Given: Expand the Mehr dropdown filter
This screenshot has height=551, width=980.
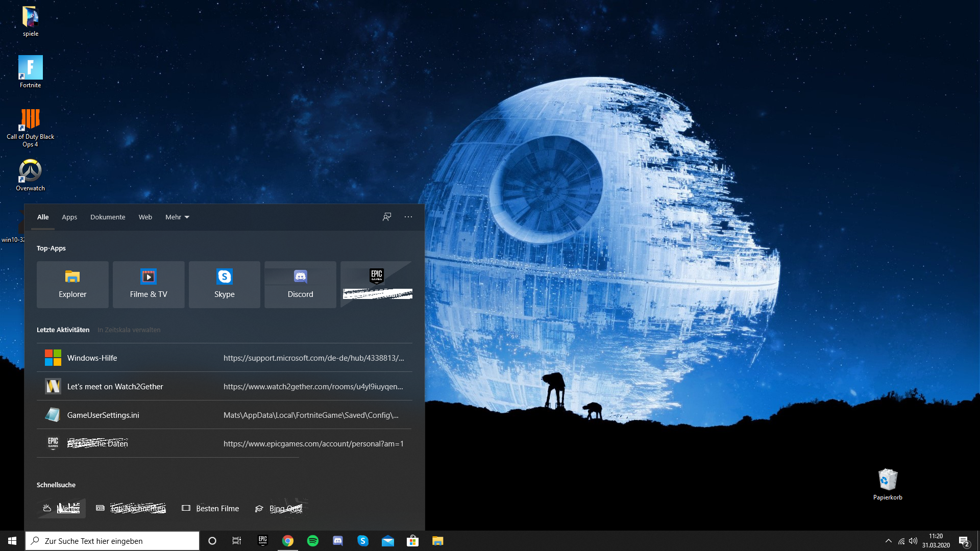Looking at the screenshot, I should (x=177, y=217).
